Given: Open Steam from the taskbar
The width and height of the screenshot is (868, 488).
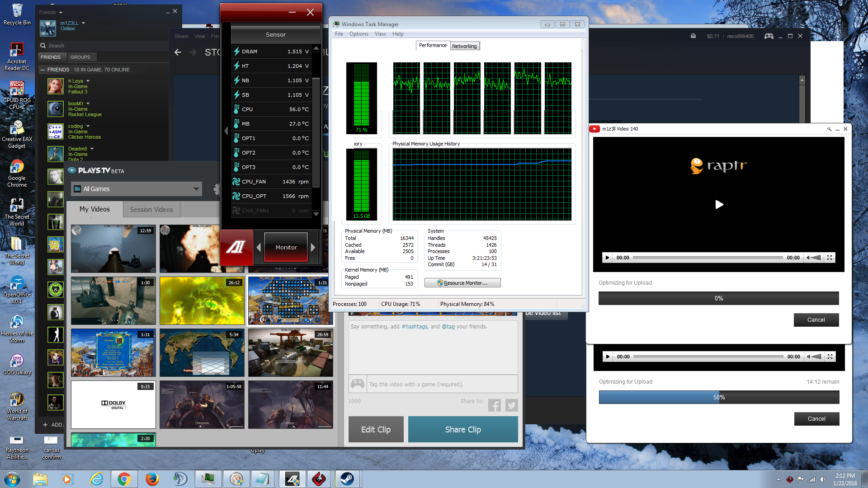Looking at the screenshot, I should pyautogui.click(x=347, y=479).
